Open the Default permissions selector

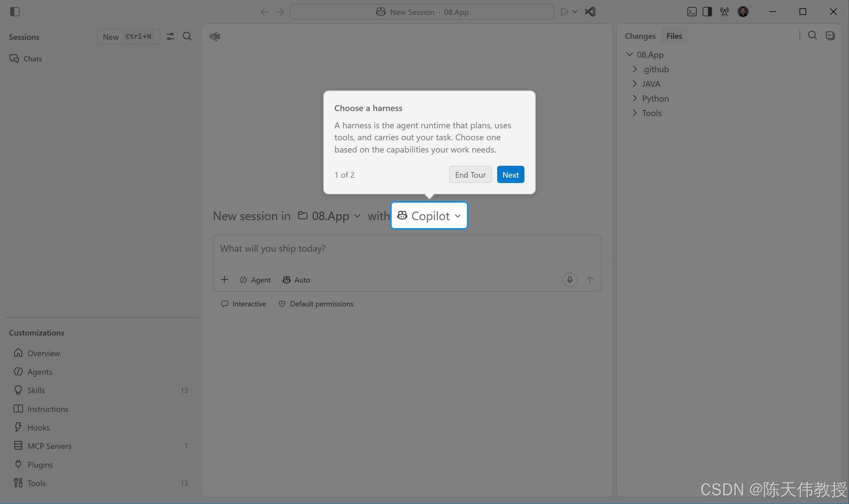[316, 304]
